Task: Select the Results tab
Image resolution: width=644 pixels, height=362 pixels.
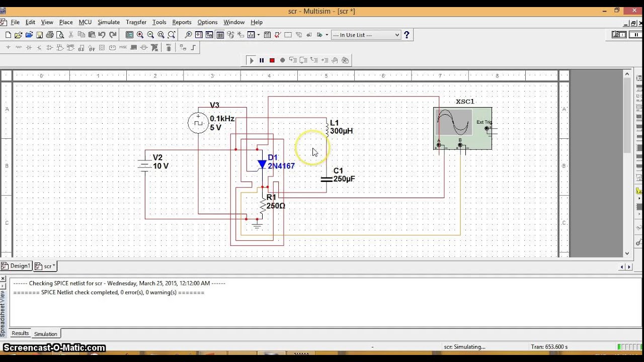Action: click(20, 333)
